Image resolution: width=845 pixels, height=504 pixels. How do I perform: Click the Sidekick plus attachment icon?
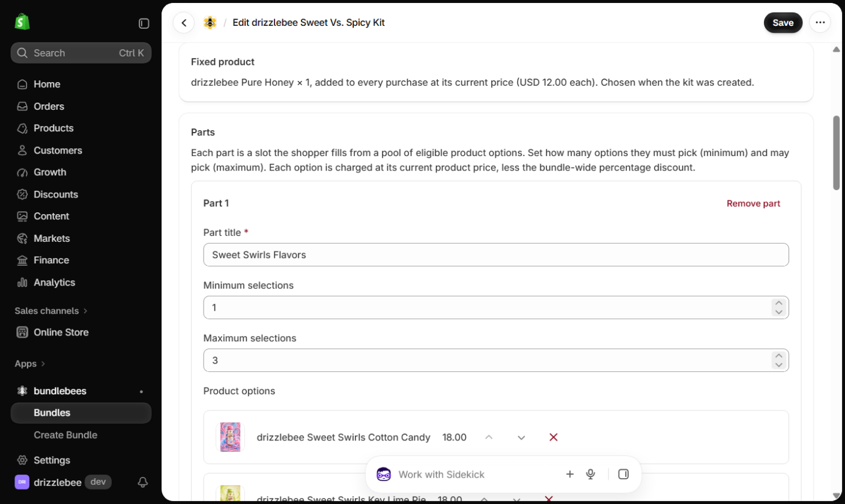[x=570, y=475]
